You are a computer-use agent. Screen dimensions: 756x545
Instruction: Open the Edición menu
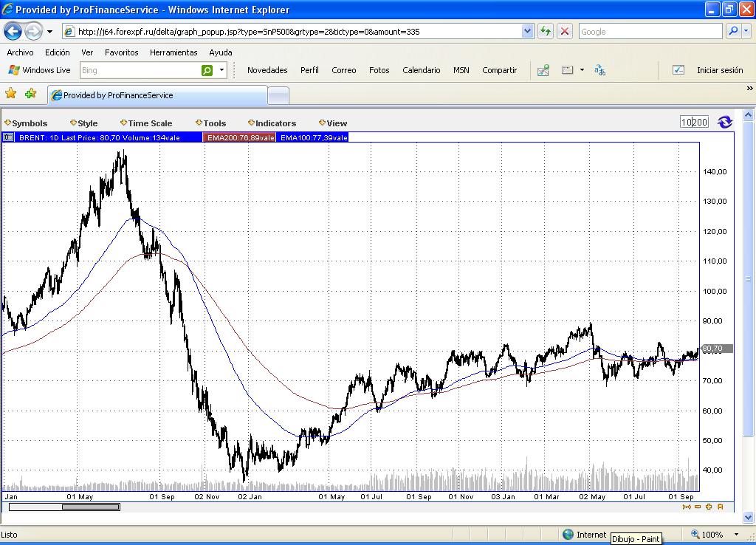tap(58, 52)
